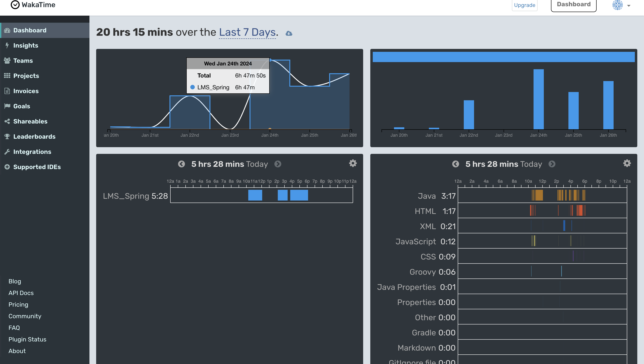Open the API Docs link
The image size is (644, 364).
(21, 293)
